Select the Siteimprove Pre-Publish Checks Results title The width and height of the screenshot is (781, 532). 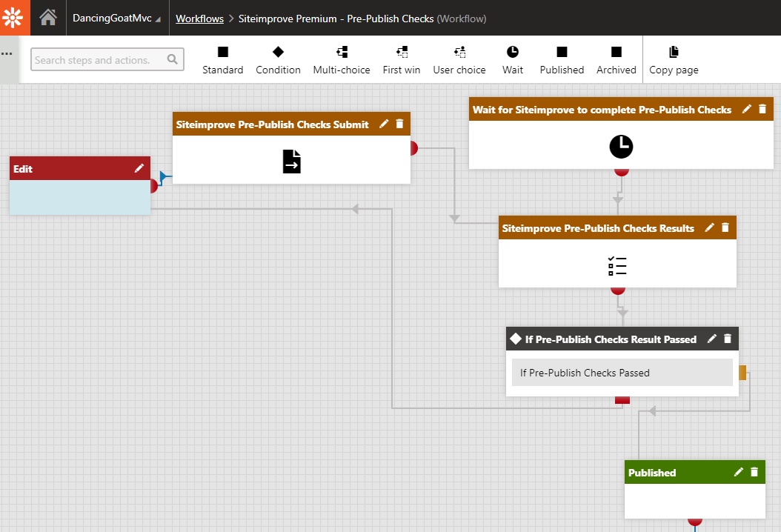598,228
